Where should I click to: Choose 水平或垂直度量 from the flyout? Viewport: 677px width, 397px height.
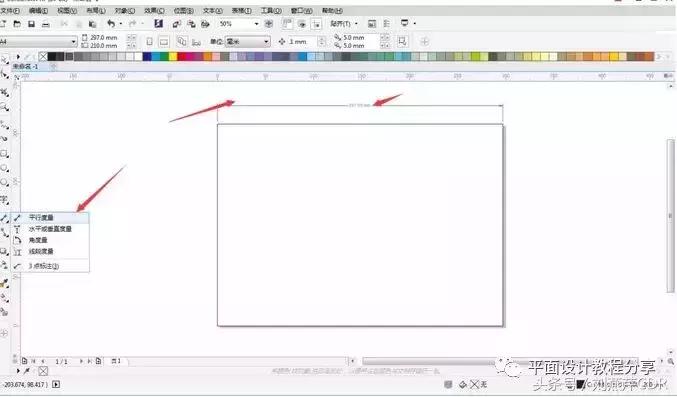[50, 229]
